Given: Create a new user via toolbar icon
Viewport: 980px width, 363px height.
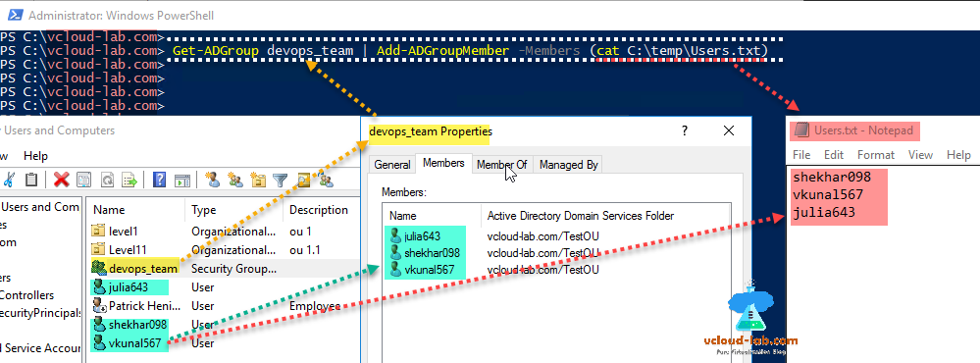Looking at the screenshot, I should [213, 180].
